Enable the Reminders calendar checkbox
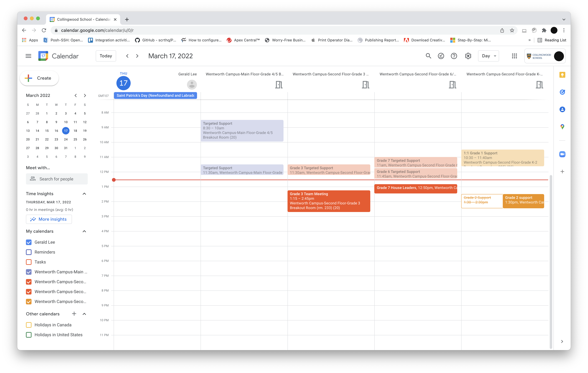Screen dimensions: 588x373 click(29, 252)
